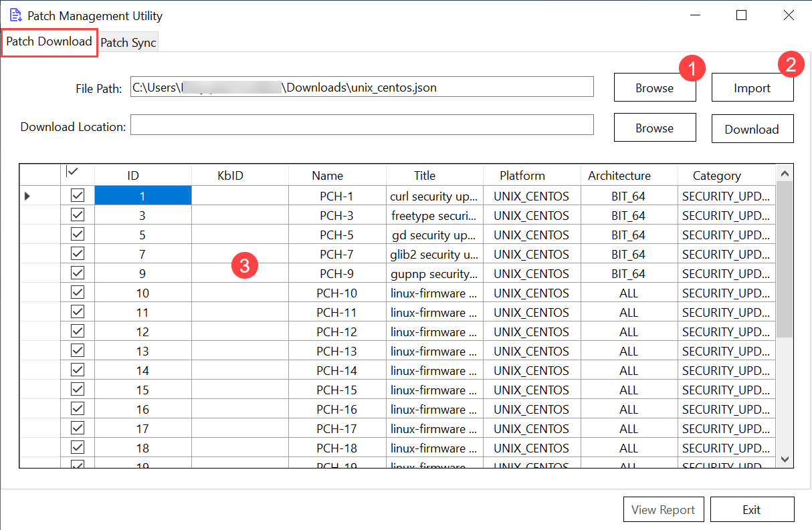Image resolution: width=812 pixels, height=530 pixels.
Task: Select the Patch Download tab
Action: point(49,41)
